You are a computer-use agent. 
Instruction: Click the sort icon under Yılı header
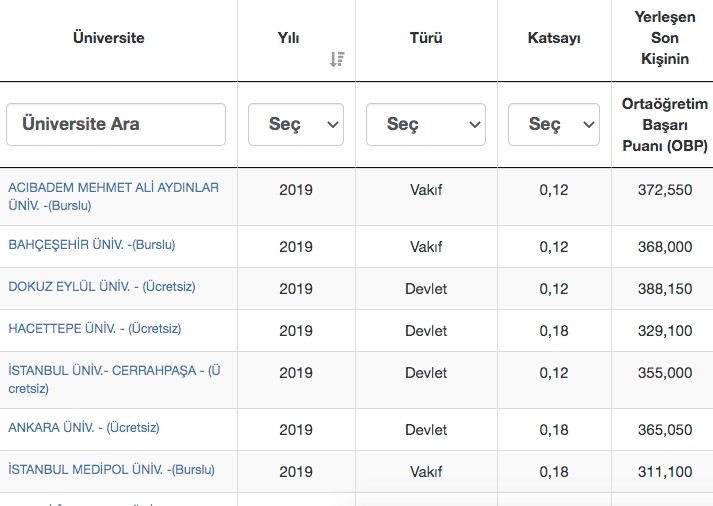pyautogui.click(x=337, y=60)
